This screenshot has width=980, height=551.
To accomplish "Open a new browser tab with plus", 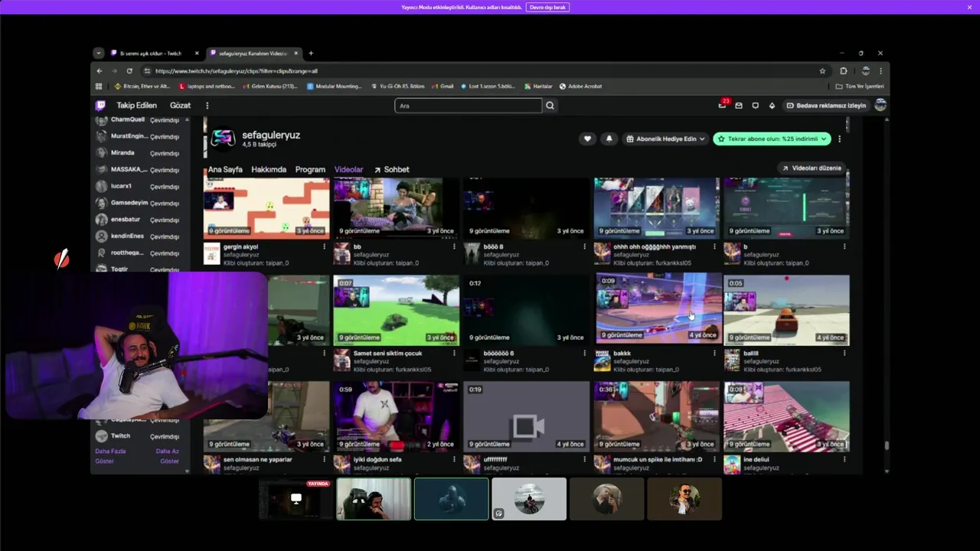I will pyautogui.click(x=311, y=54).
